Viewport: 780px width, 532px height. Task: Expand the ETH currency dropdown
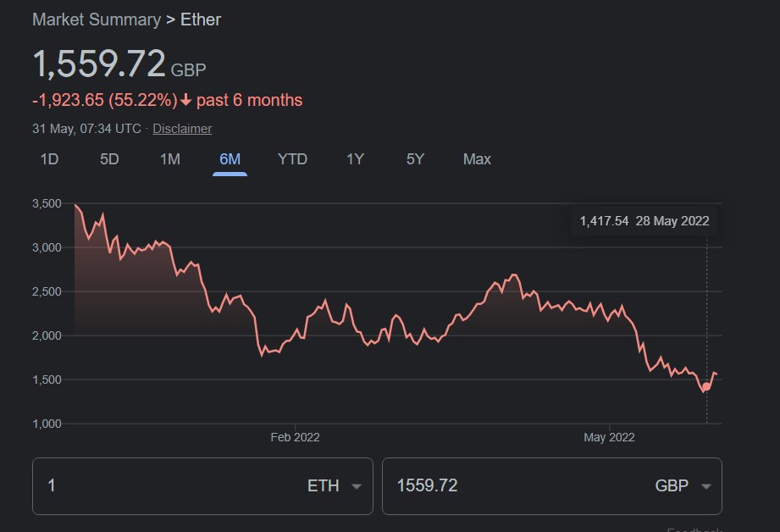(x=335, y=486)
